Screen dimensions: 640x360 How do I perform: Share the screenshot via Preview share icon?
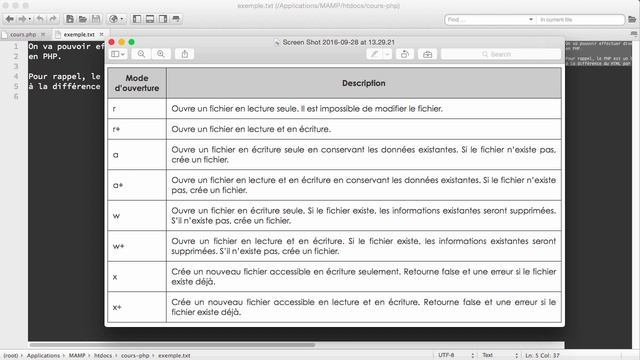(184, 54)
